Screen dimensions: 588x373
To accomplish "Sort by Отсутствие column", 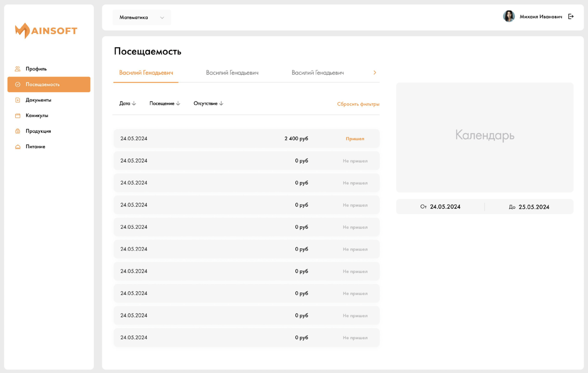I will click(x=208, y=104).
